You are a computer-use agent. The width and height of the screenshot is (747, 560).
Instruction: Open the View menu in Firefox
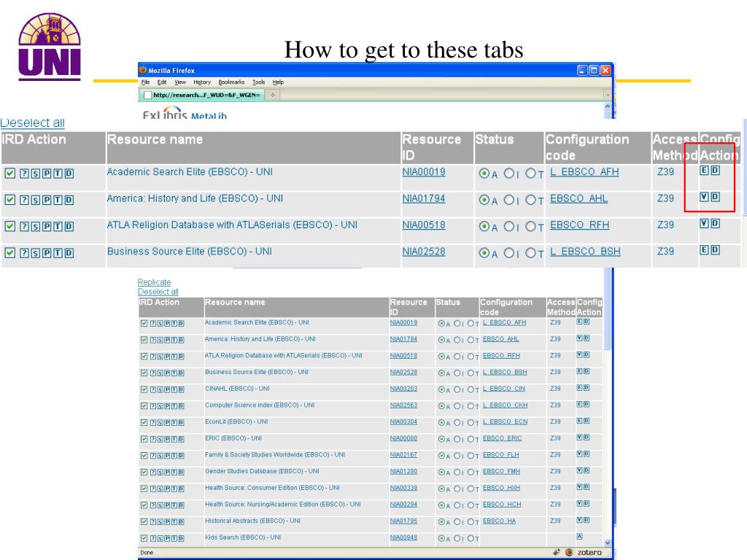[180, 82]
